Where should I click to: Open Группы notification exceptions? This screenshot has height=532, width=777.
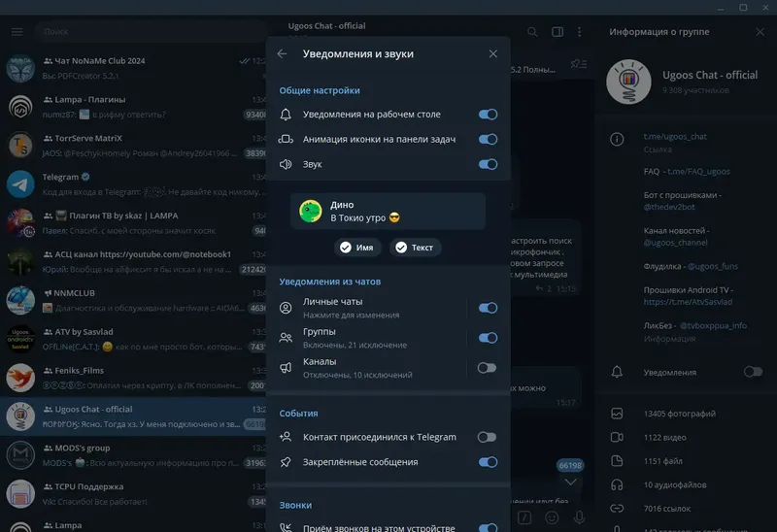(x=367, y=338)
